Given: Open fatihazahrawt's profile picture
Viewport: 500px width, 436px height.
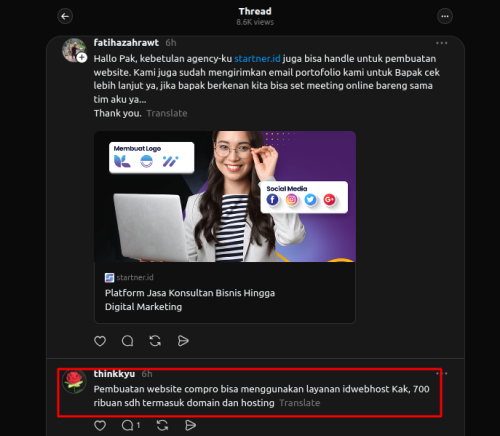Looking at the screenshot, I should coord(74,50).
